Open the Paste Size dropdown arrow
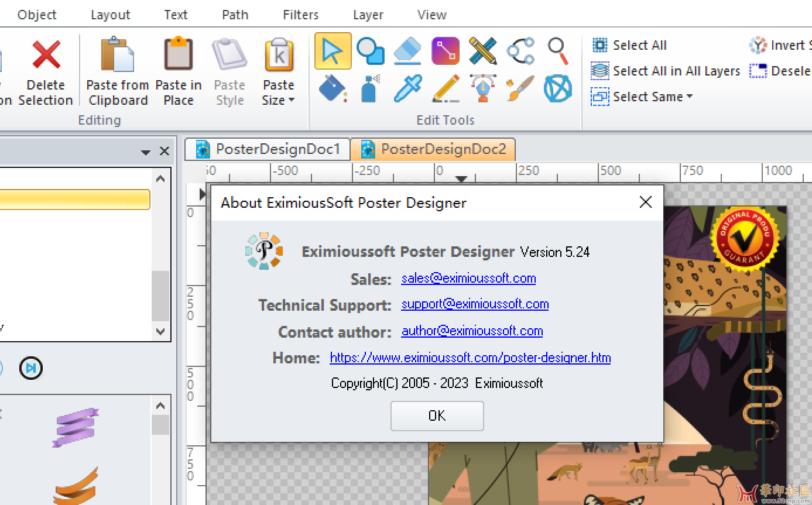 tap(291, 100)
